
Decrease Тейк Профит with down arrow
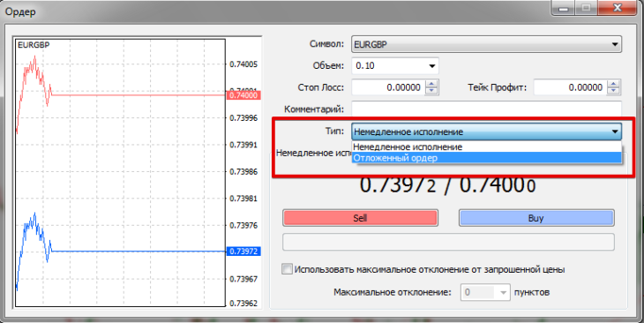coord(614,91)
